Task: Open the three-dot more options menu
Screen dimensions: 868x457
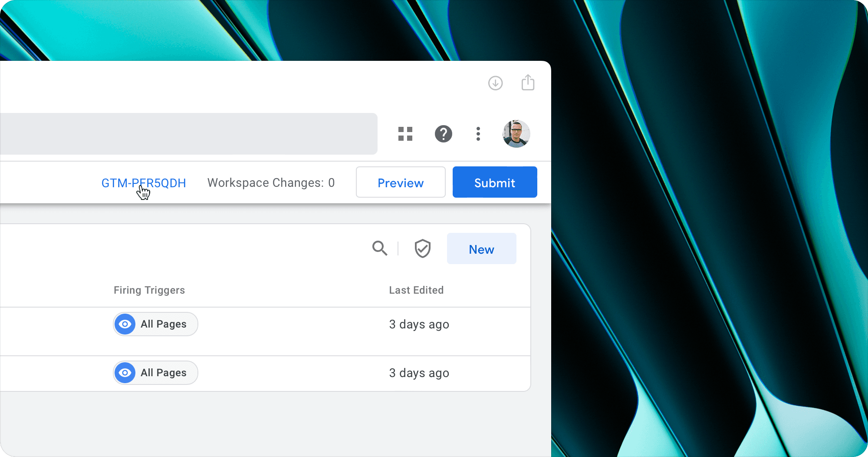Action: point(478,134)
